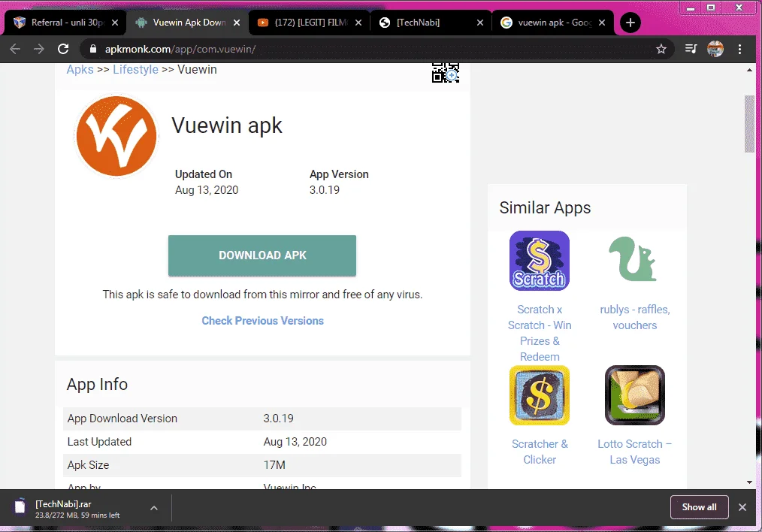The height and width of the screenshot is (532, 762).
Task: Reload the apkmonk page
Action: click(63, 49)
